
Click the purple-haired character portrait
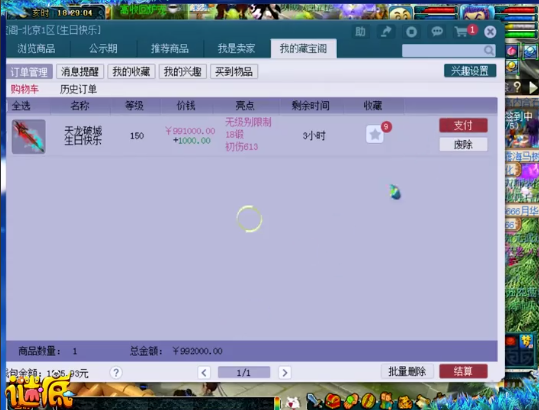(476, 12)
